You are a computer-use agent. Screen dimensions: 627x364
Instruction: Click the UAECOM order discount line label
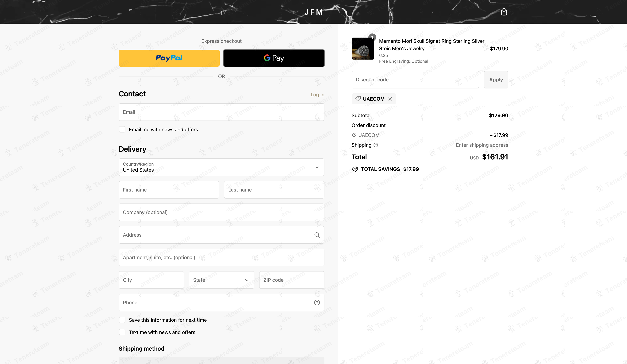pos(369,135)
